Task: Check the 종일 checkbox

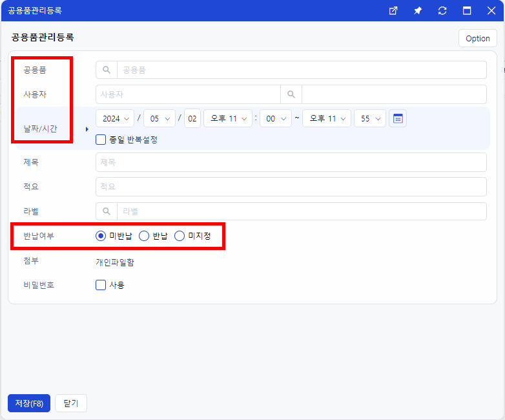Action: [101, 140]
